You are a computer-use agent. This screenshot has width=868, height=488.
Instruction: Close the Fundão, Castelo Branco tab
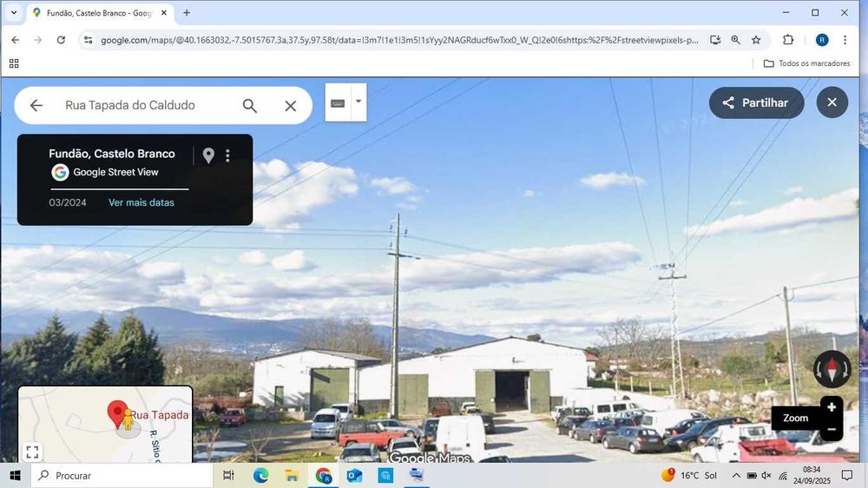[164, 13]
